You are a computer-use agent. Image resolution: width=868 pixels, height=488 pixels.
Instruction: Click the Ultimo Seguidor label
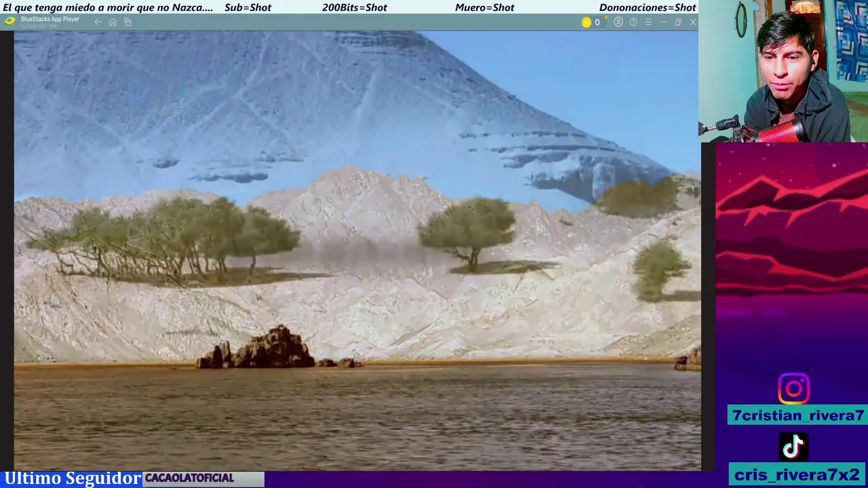[x=73, y=479]
